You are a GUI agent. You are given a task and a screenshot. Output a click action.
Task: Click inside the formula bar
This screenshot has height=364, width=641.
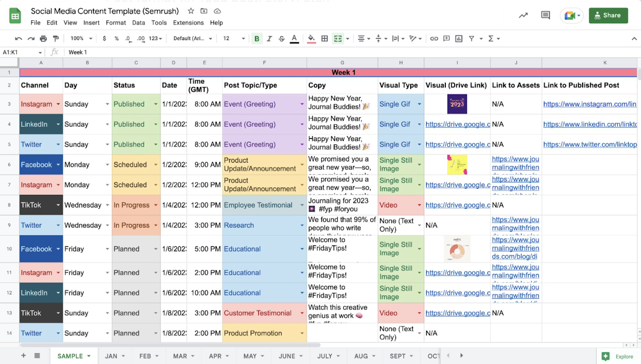160,52
